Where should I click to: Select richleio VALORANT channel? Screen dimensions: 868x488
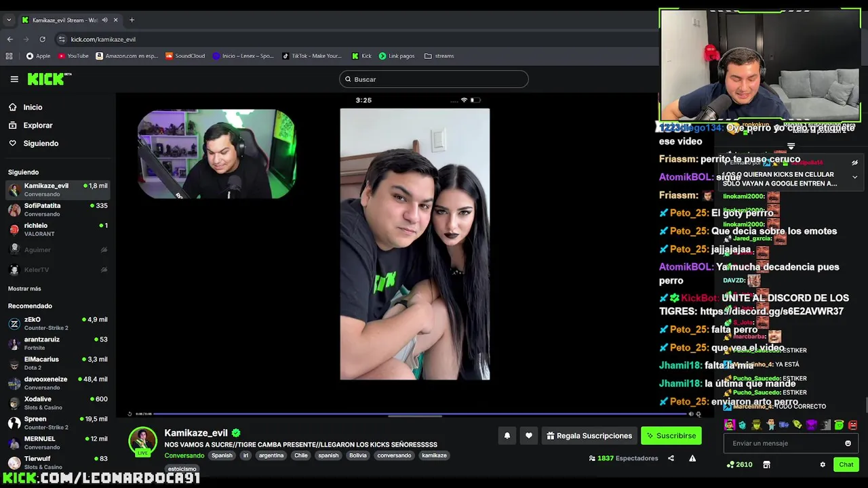pyautogui.click(x=58, y=230)
